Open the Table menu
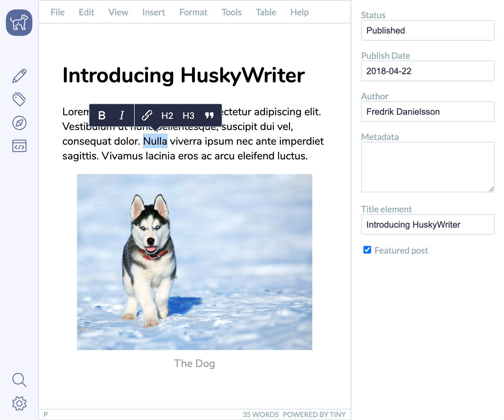 [266, 12]
